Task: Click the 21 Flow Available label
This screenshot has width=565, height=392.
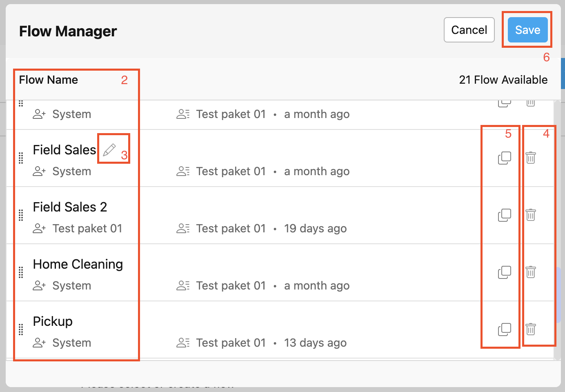Action: [503, 80]
